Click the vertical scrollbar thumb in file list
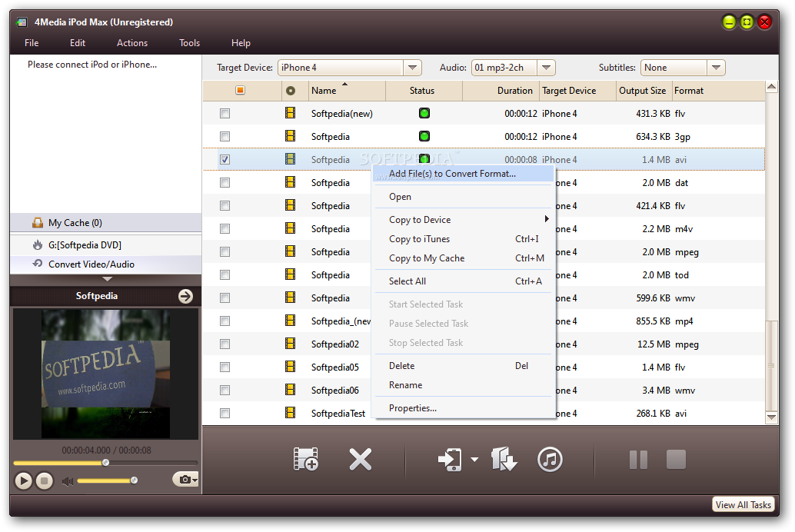Screen dimensions: 795x532 pyautogui.click(x=771, y=365)
